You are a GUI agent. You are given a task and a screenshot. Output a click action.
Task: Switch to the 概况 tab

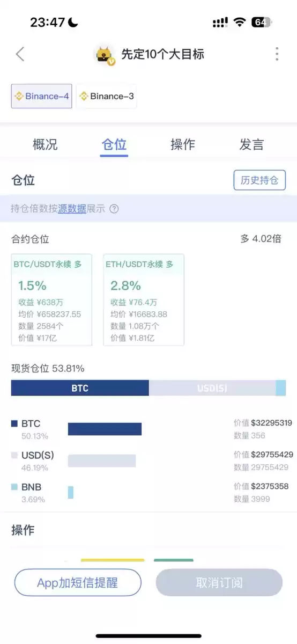[x=45, y=144]
